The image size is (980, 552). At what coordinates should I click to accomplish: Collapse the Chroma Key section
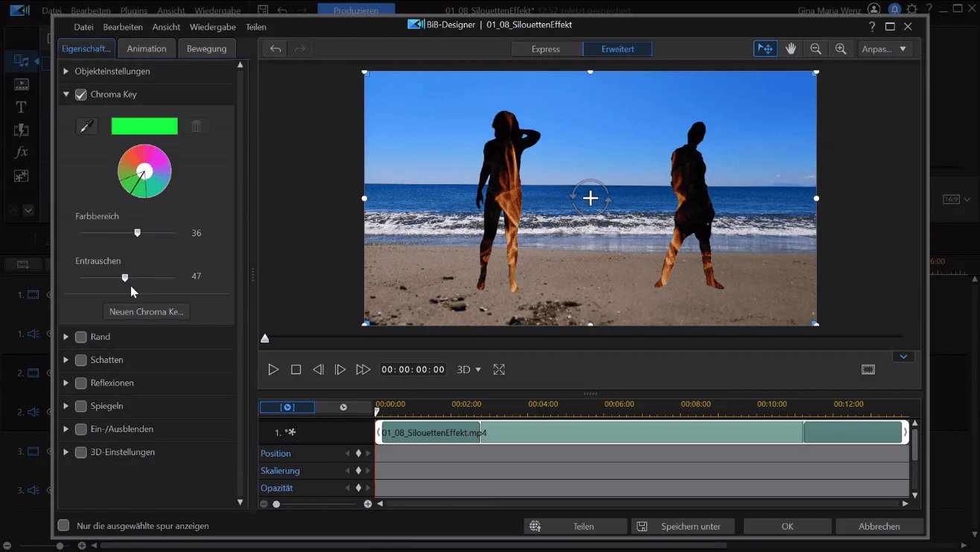pyautogui.click(x=66, y=95)
